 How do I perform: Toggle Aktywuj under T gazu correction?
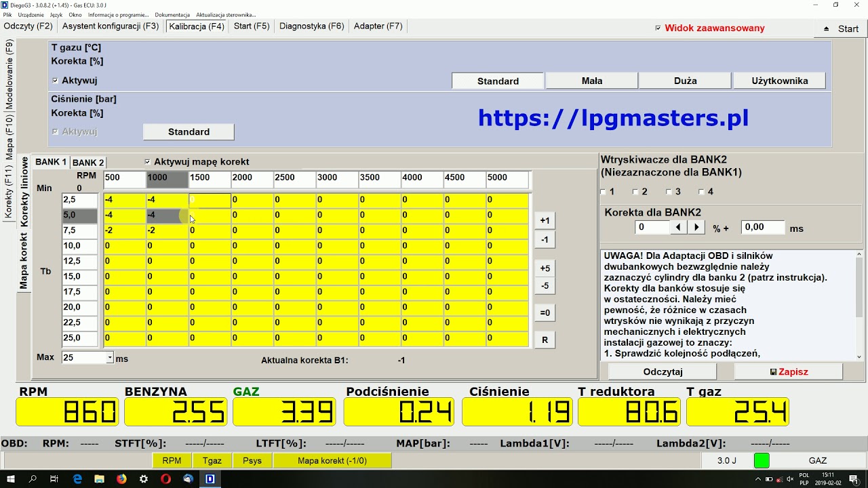[x=55, y=81]
